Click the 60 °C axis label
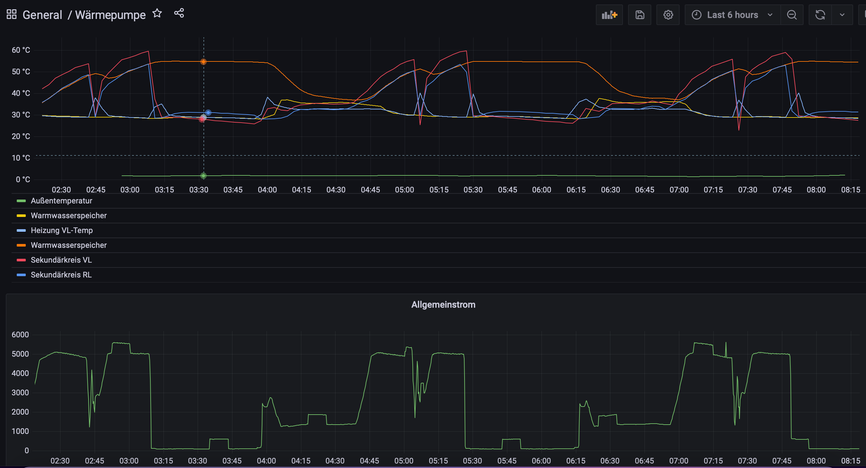The height and width of the screenshot is (468, 866). pos(21,50)
